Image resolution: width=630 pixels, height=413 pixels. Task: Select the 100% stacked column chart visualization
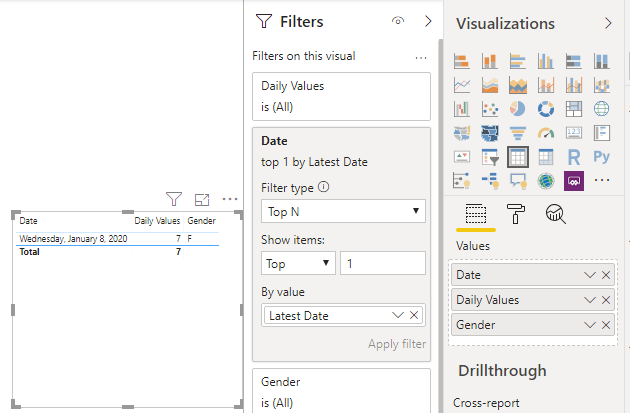click(601, 61)
